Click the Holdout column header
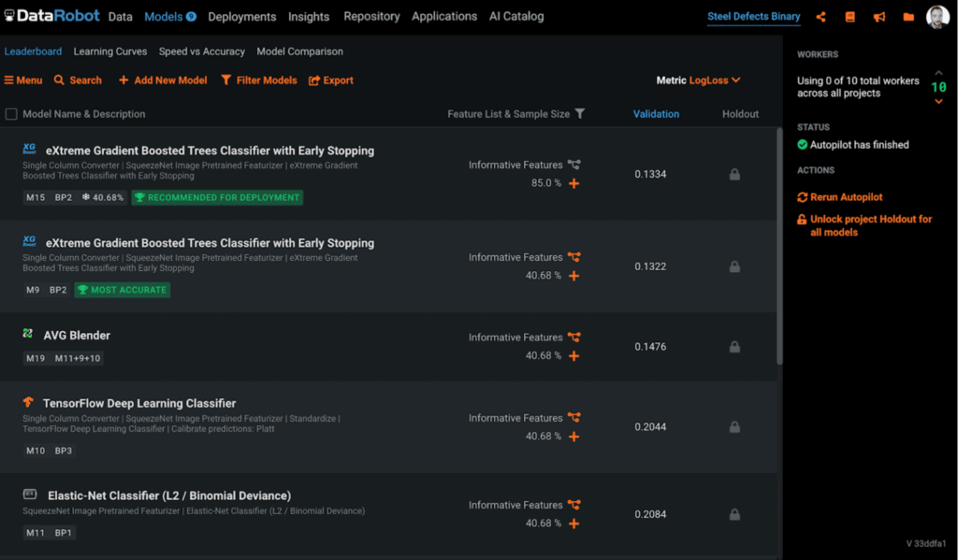958x560 pixels. click(x=740, y=113)
